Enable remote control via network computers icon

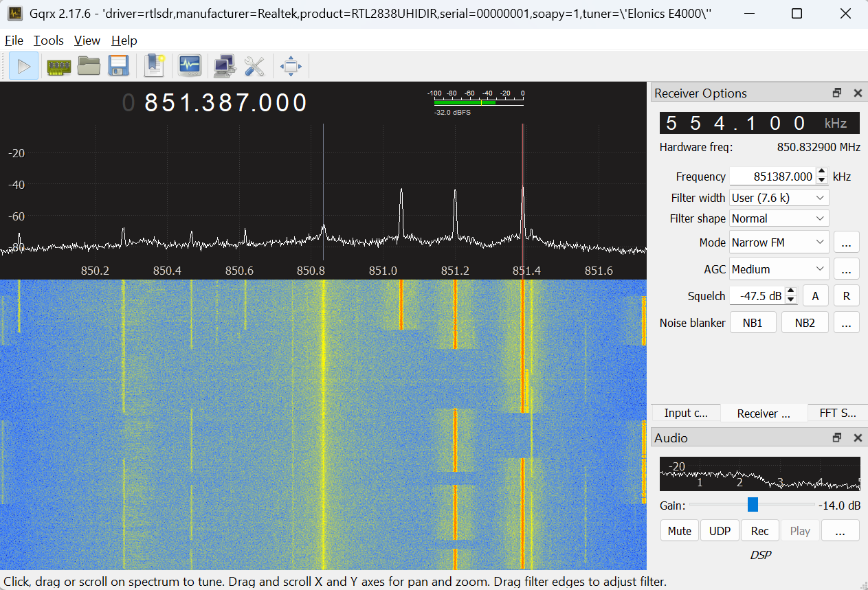point(225,66)
